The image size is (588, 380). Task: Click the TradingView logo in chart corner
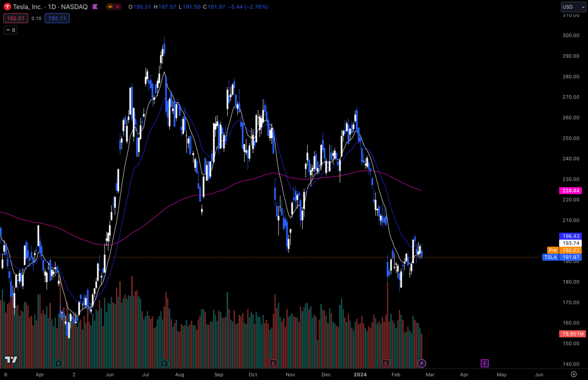[11, 360]
